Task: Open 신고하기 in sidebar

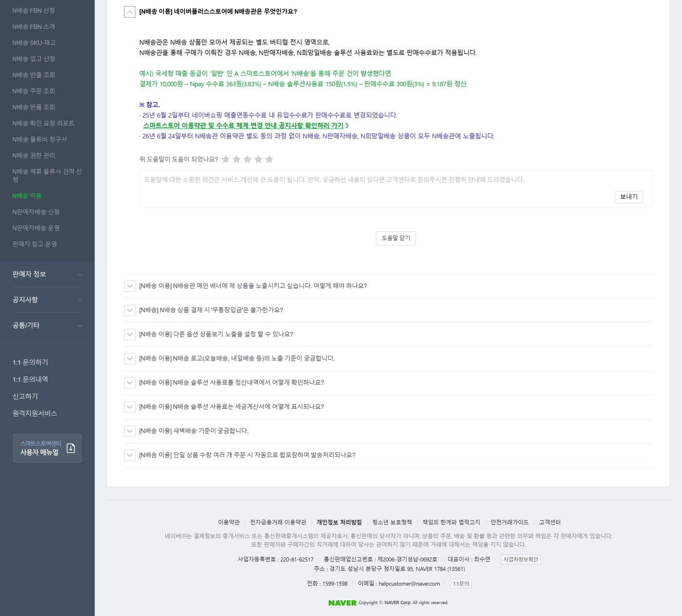Action: pos(25,397)
